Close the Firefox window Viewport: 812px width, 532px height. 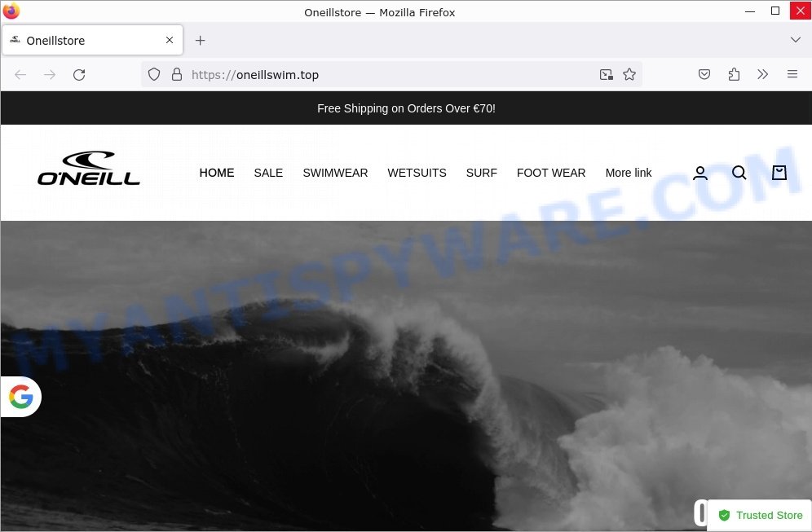800,11
